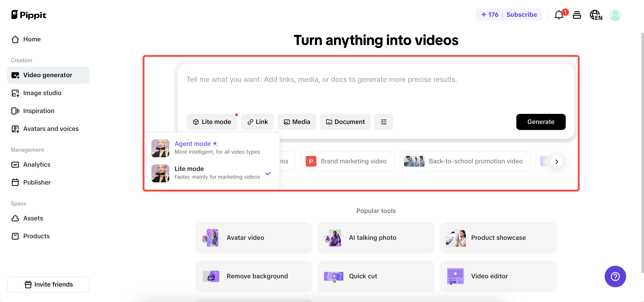Open notifications from the bell icon

tap(559, 15)
